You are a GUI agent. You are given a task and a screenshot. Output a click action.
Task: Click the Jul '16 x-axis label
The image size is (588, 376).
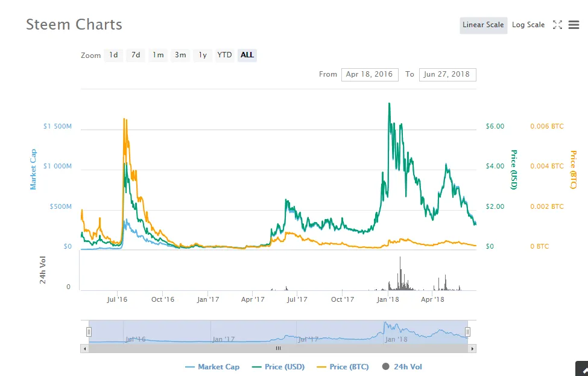(x=117, y=299)
